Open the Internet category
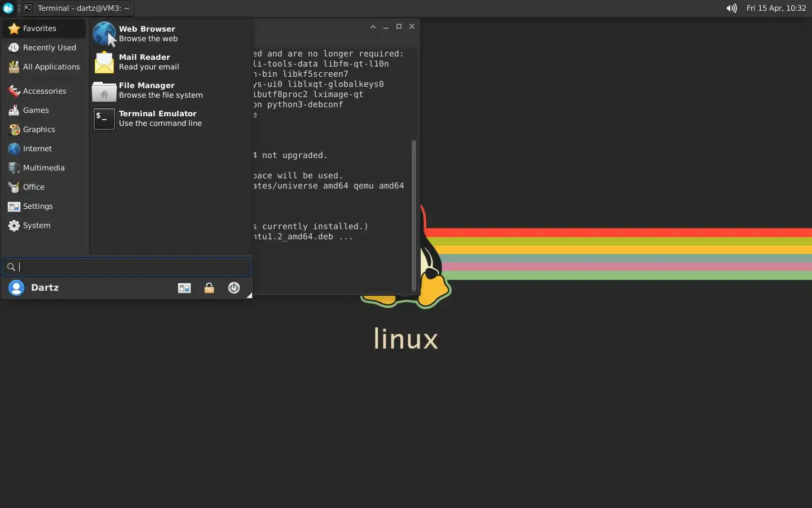 44,148
